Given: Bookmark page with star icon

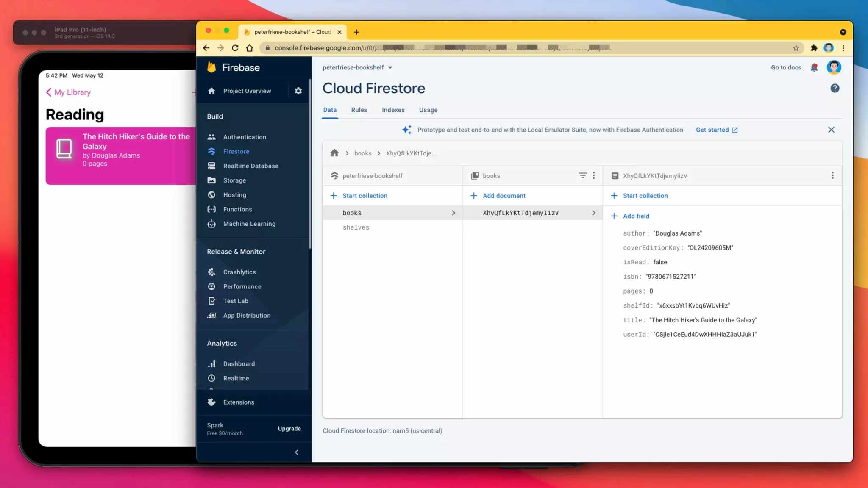Looking at the screenshot, I should pos(796,48).
